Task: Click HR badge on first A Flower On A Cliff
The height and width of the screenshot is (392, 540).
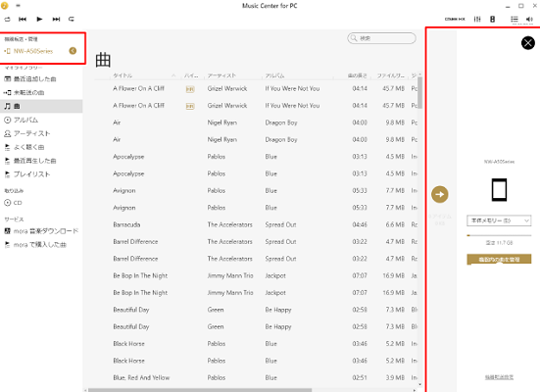Action: tap(190, 89)
